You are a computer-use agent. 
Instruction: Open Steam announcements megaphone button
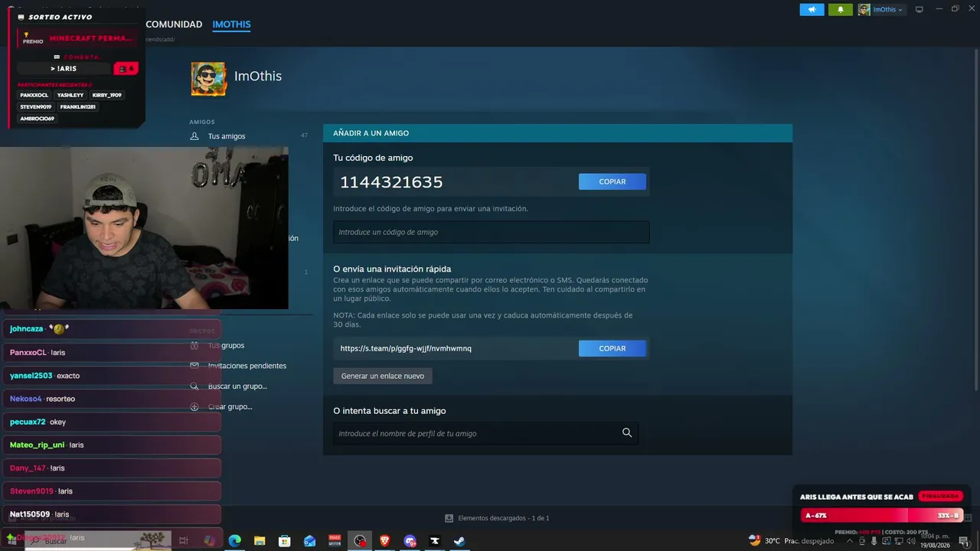[x=812, y=9]
